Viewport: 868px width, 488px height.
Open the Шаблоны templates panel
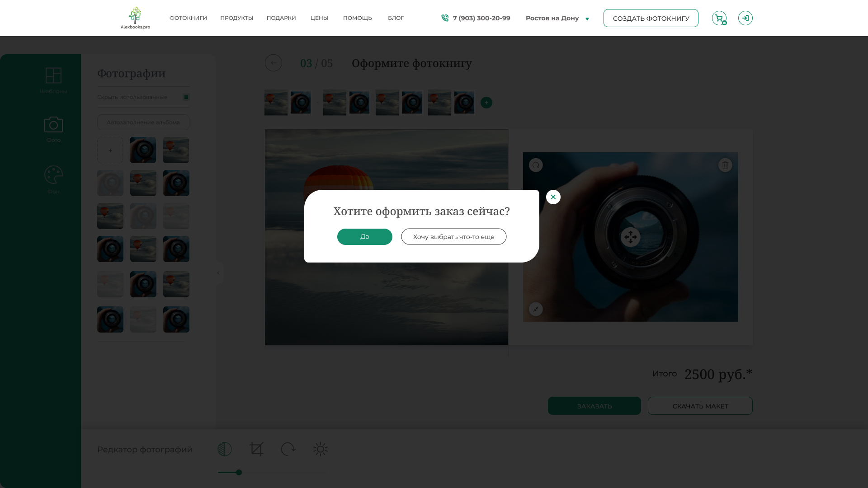click(x=53, y=81)
